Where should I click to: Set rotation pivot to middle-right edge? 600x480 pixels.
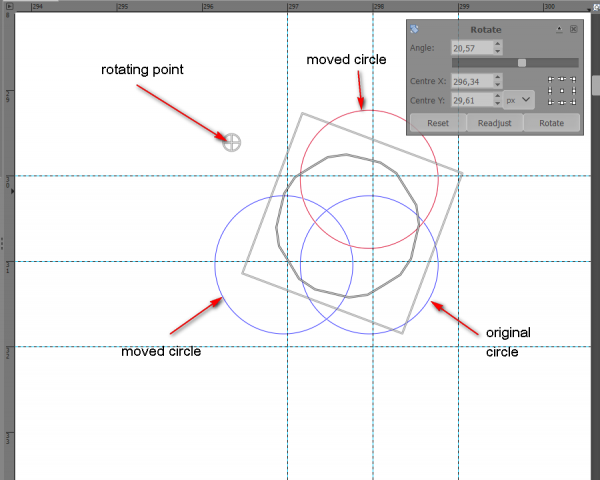pos(574,91)
